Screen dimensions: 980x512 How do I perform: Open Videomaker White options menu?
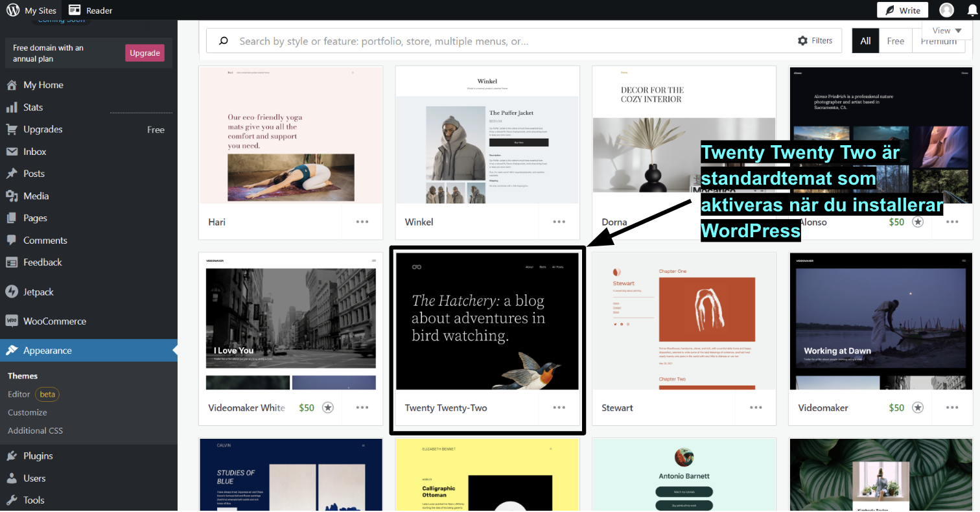pyautogui.click(x=362, y=408)
